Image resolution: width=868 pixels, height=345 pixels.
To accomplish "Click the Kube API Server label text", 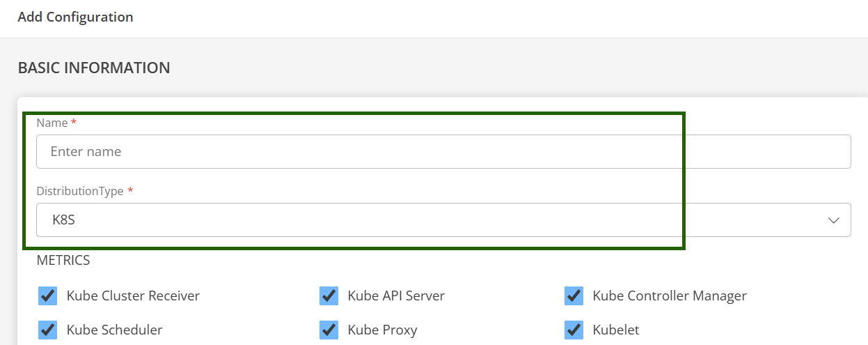I will click(x=395, y=296).
